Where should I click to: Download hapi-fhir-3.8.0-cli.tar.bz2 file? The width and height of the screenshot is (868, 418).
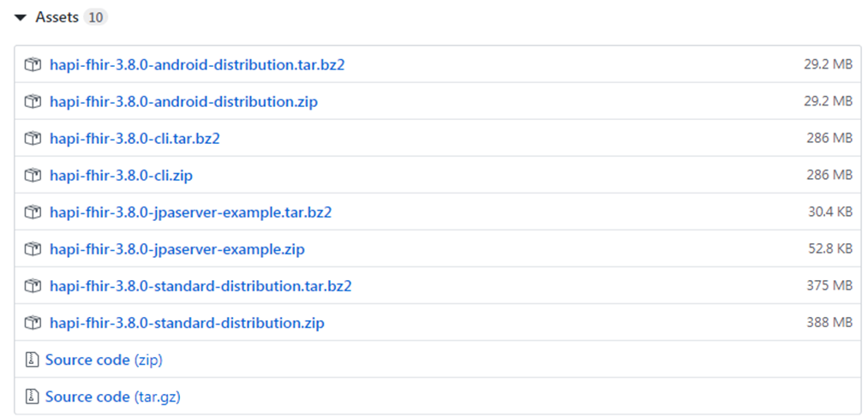[x=135, y=139]
